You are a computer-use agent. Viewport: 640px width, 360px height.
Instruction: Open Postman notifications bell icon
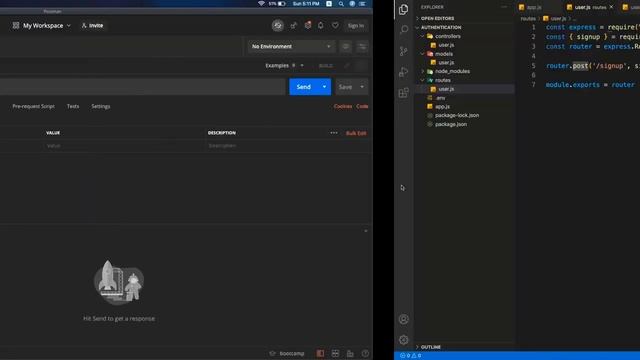(x=321, y=25)
